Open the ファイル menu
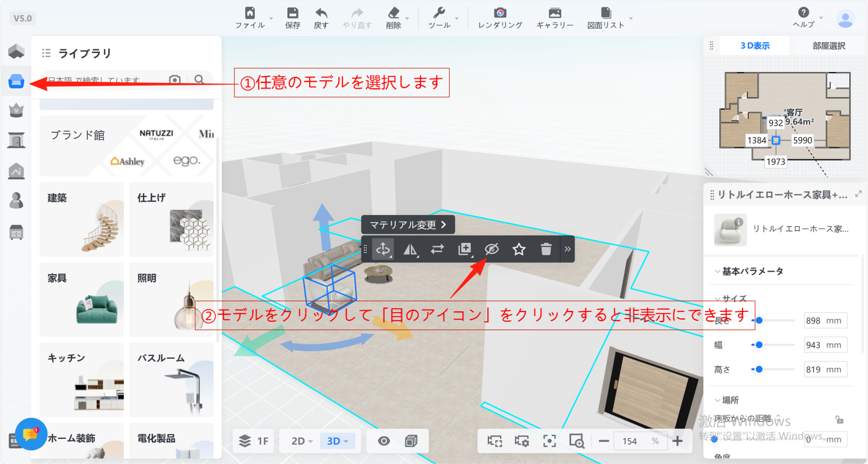Screen dimensions: 868x464 click(250, 18)
